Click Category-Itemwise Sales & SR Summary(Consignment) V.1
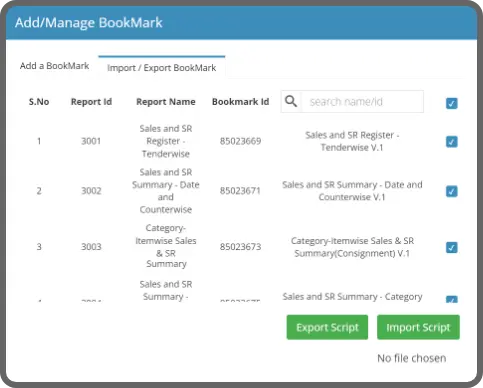 [x=352, y=247]
